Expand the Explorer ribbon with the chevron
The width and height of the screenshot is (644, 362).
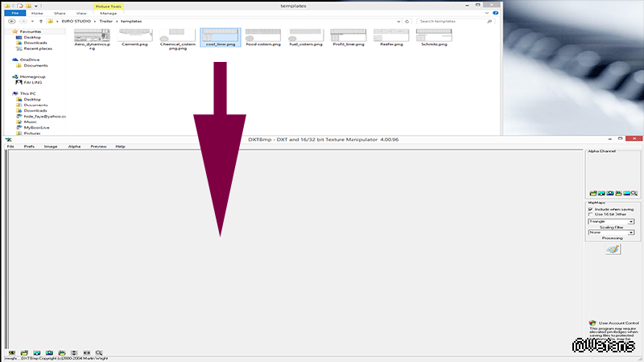coord(487,13)
